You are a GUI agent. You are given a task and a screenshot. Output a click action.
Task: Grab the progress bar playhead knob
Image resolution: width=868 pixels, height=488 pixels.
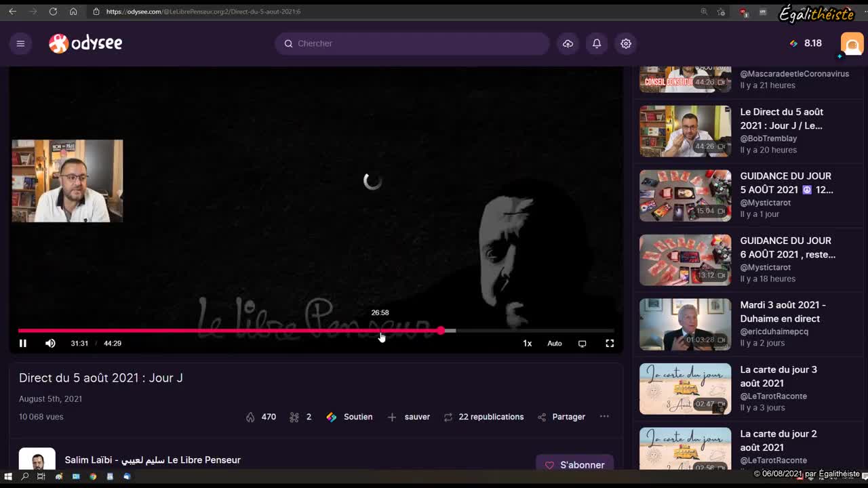tap(441, 331)
